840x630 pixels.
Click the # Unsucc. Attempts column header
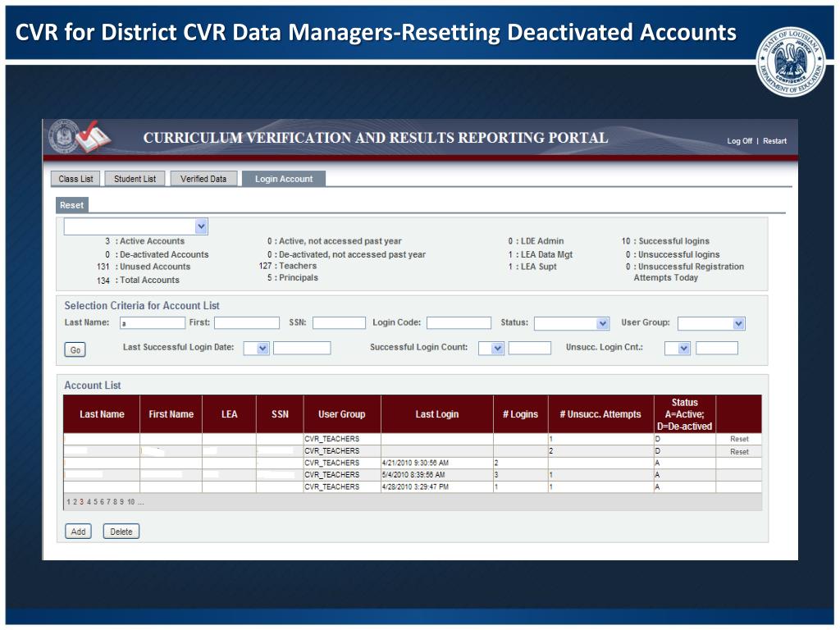(x=600, y=414)
